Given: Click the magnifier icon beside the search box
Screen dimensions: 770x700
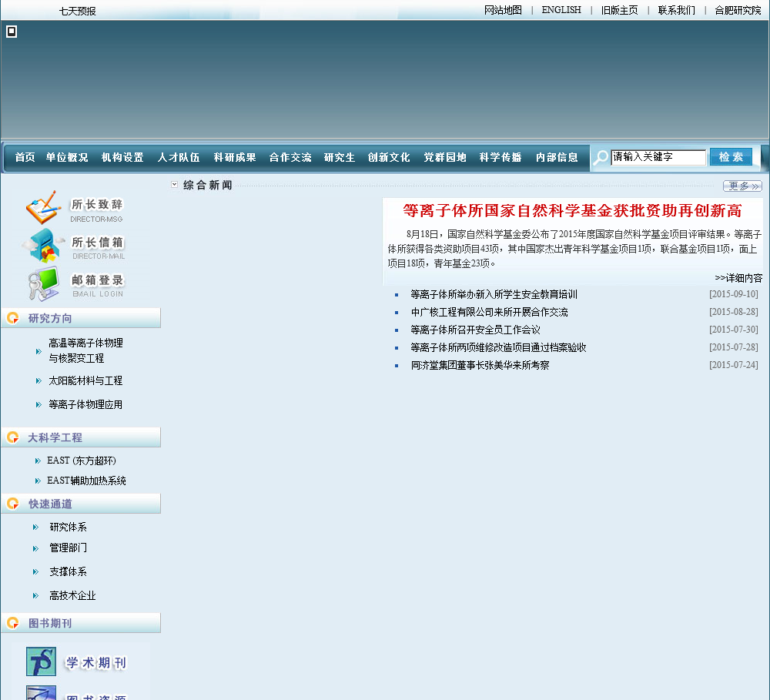Looking at the screenshot, I should [600, 158].
